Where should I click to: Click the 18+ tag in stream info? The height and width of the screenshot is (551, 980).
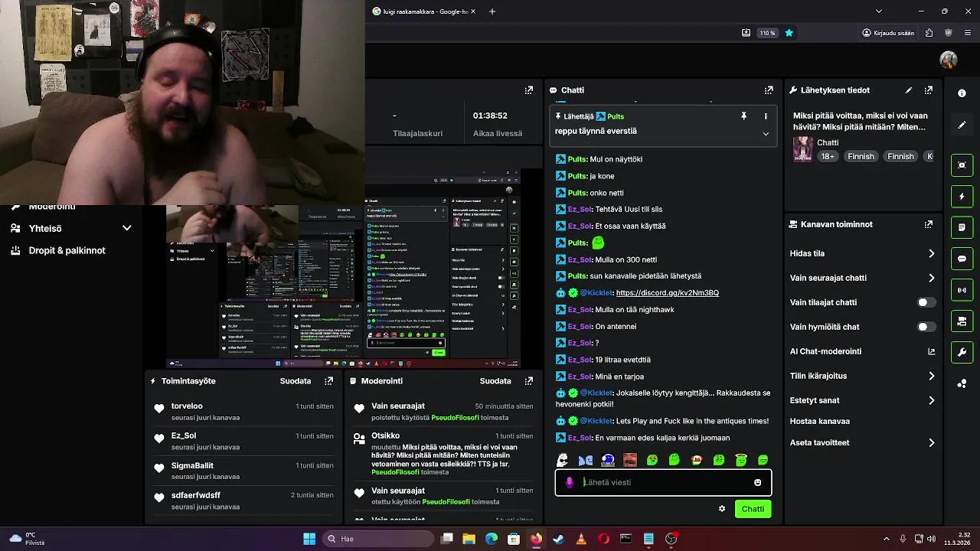point(828,156)
